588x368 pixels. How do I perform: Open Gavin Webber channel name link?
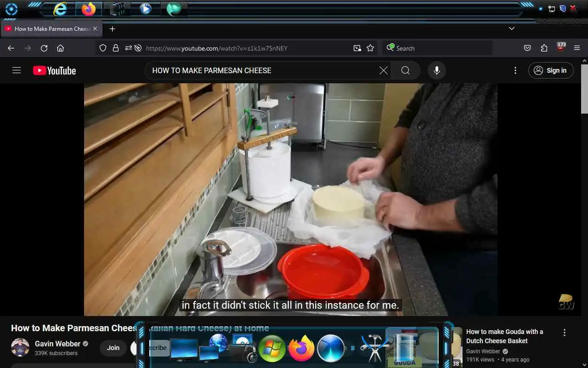[58, 344]
